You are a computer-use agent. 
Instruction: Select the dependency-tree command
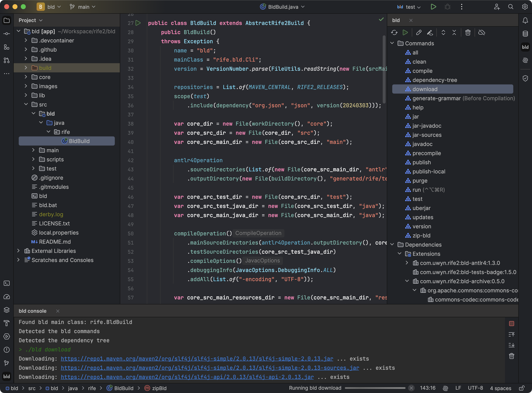click(x=434, y=80)
